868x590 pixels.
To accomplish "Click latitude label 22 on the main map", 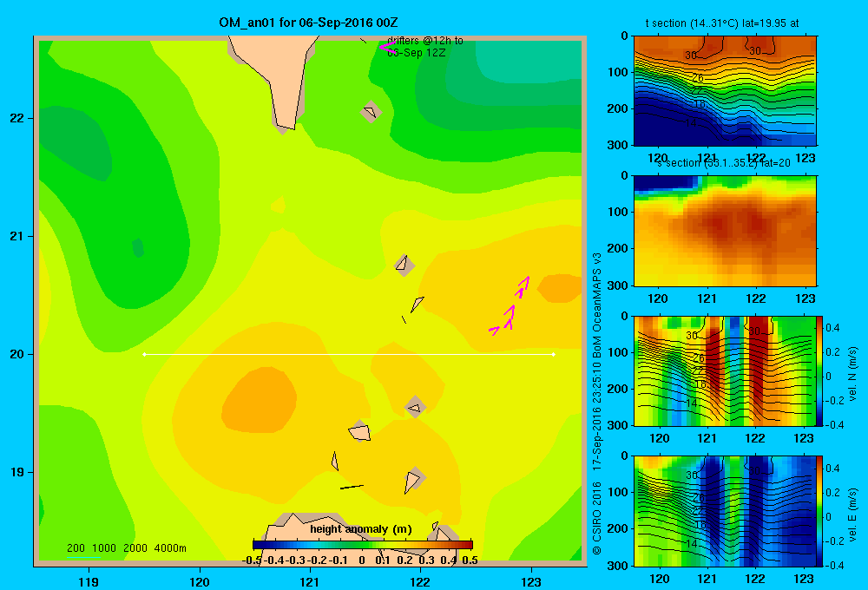I will [x=17, y=119].
